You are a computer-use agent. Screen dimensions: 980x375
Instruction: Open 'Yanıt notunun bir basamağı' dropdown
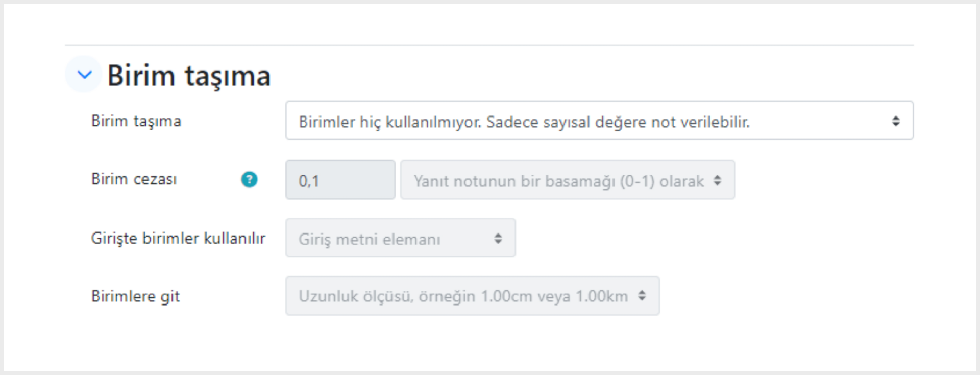pyautogui.click(x=568, y=180)
